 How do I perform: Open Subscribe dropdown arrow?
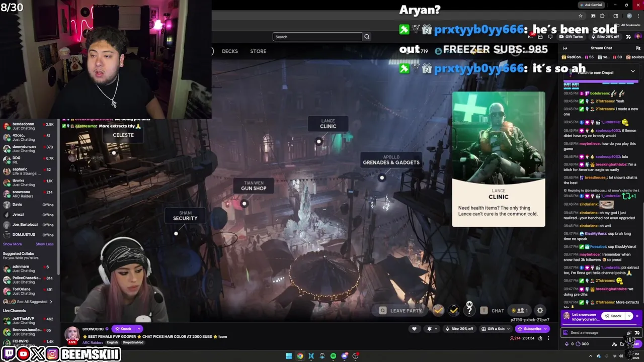pyautogui.click(x=546, y=329)
